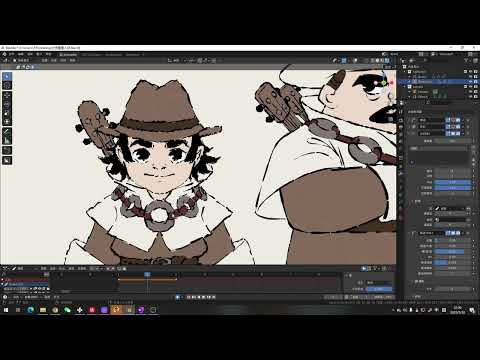Switch viewport to material preview shading
Image resolution: width=480 pixels, height=360 pixels.
click(x=382, y=60)
